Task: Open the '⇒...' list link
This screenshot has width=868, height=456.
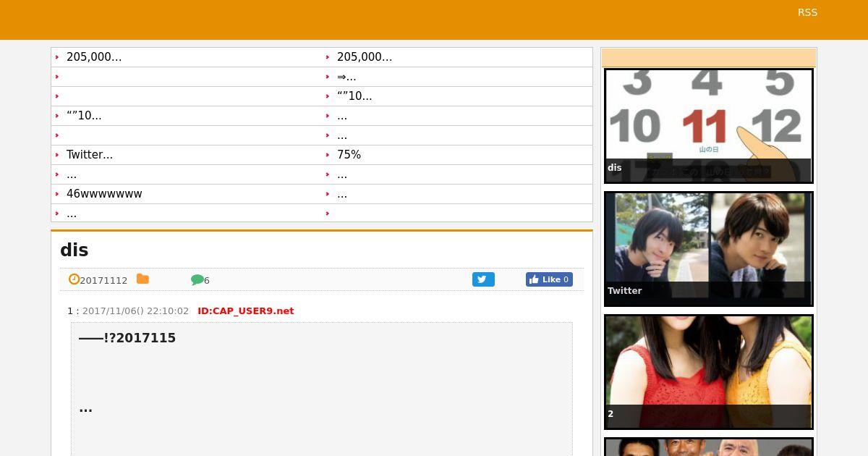Action: (x=346, y=77)
